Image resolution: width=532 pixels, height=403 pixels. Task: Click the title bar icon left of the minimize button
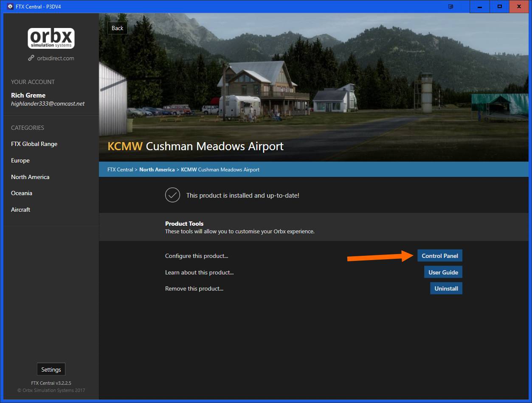coord(451,6)
